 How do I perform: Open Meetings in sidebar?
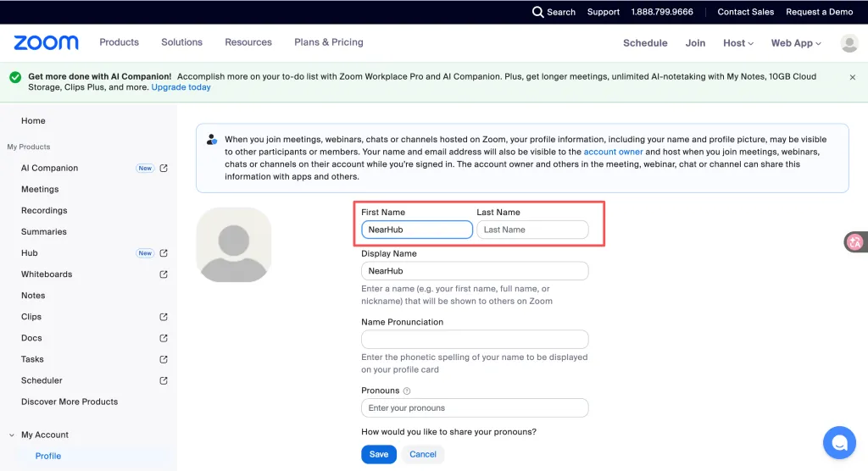point(40,189)
